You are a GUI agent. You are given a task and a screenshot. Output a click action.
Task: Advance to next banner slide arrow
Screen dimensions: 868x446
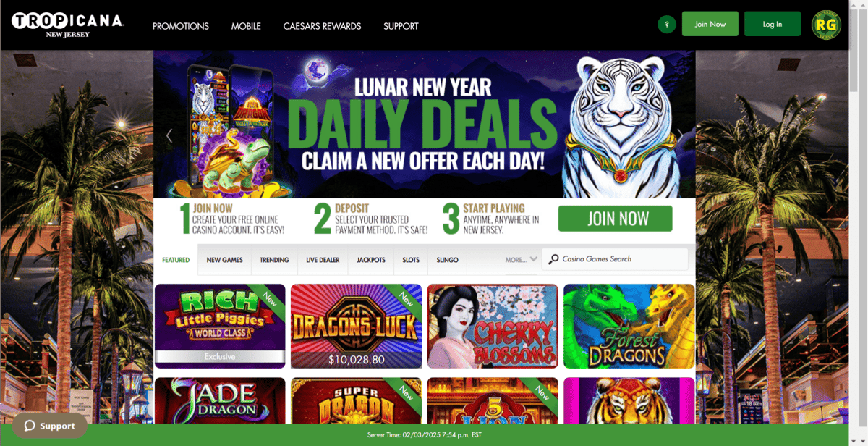coord(679,135)
